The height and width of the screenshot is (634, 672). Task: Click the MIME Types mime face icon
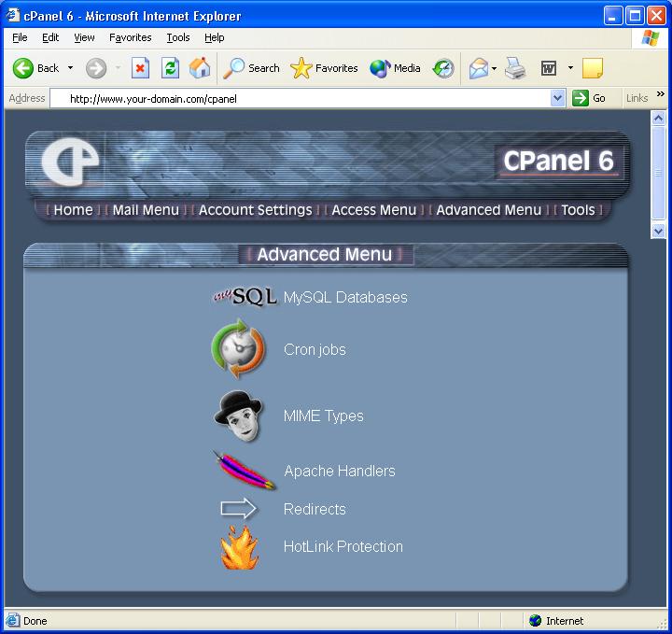[238, 416]
